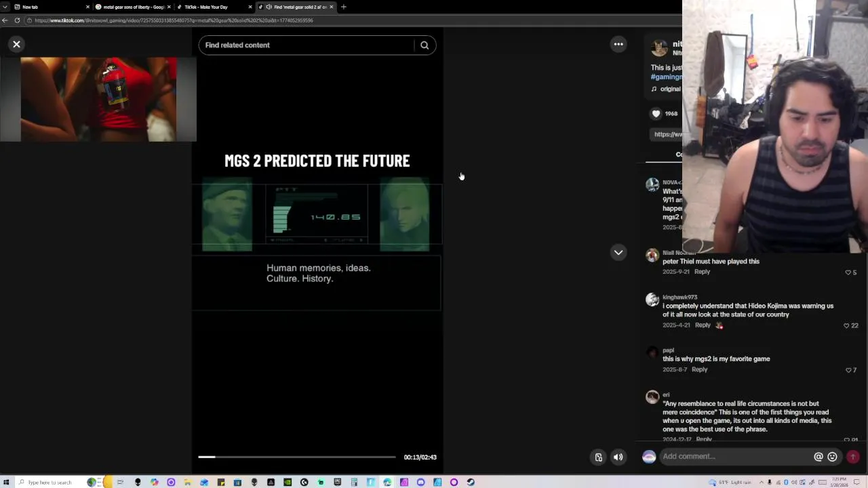The width and height of the screenshot is (868, 488).
Task: Open the emoji picker in the comment box
Action: coord(833,457)
